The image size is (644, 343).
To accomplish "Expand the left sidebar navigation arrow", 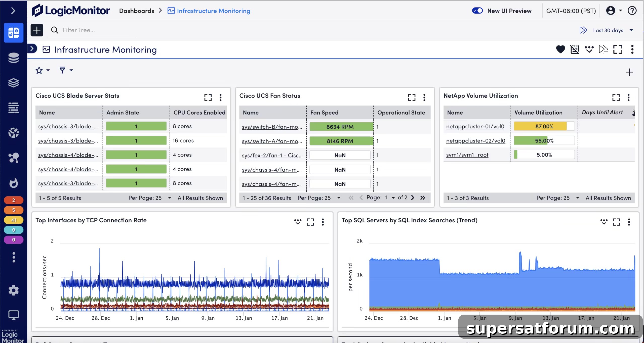I will pyautogui.click(x=13, y=11).
